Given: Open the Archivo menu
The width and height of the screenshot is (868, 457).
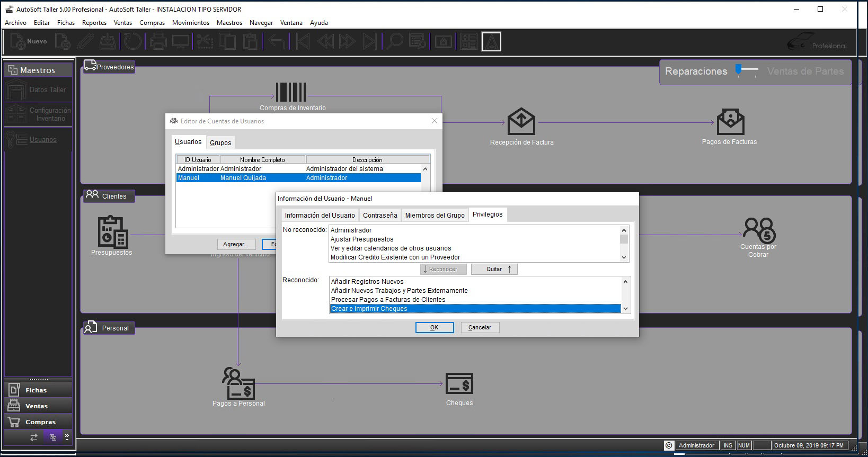Looking at the screenshot, I should (x=15, y=23).
